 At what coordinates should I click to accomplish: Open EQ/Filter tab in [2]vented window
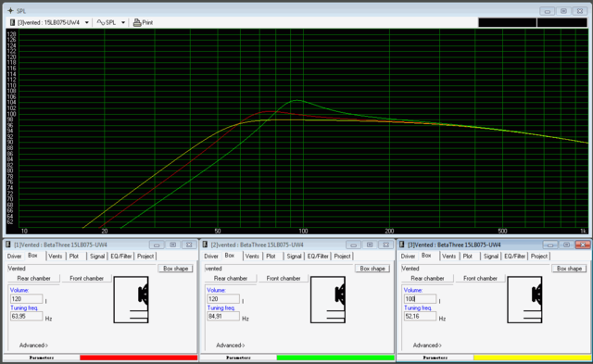tap(318, 257)
